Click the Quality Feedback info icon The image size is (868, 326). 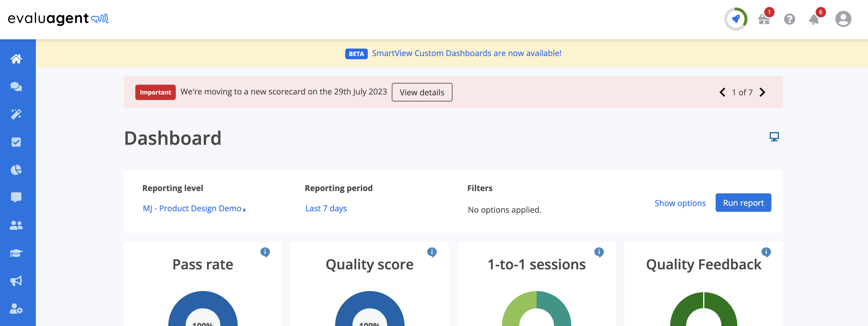click(766, 252)
